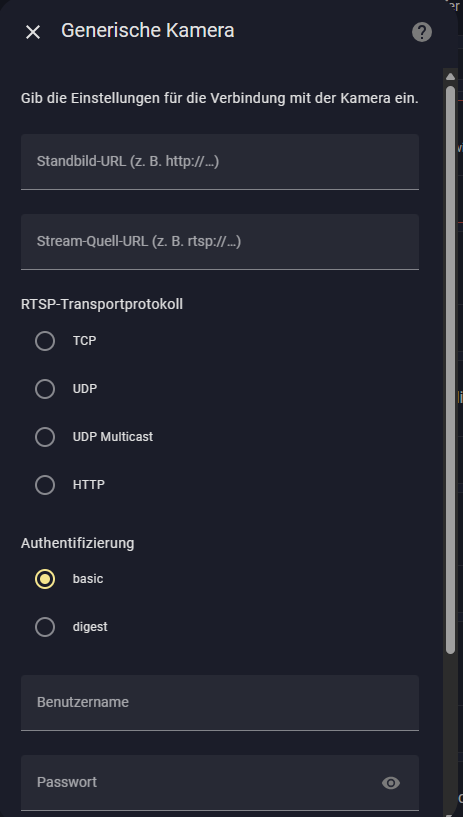
Task: Choose UDP Multicast transport protocol
Action: 45,437
